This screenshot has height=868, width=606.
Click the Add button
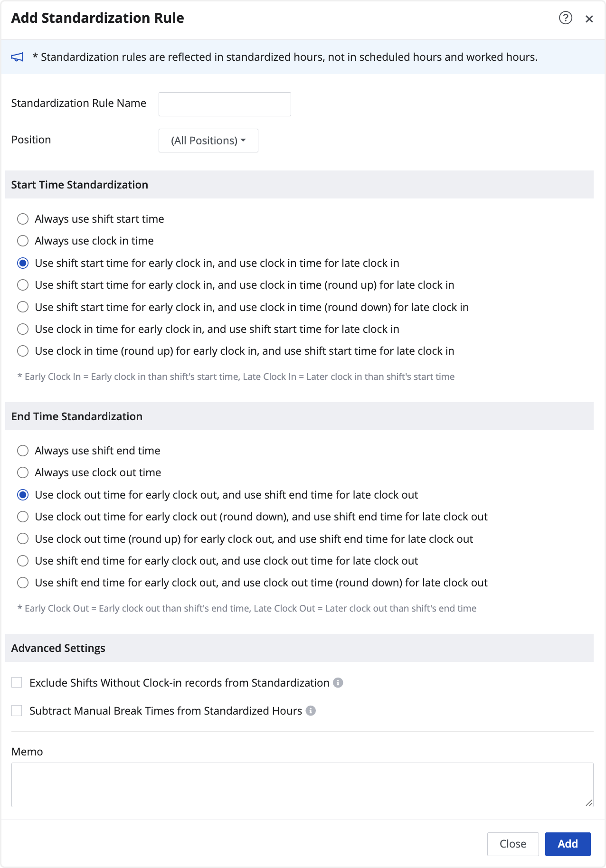[x=568, y=844]
